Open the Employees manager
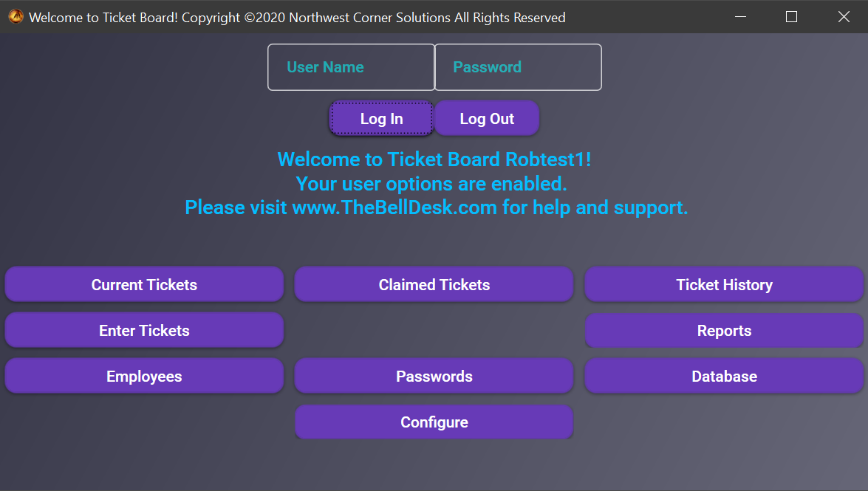Screen dimensions: 868x491 (x=144, y=376)
